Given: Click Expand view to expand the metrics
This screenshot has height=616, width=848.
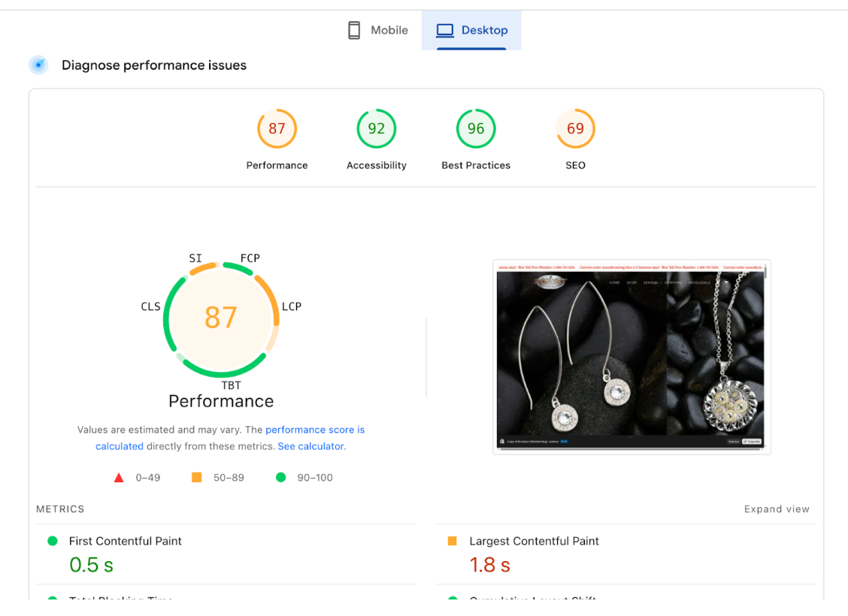Looking at the screenshot, I should (777, 509).
